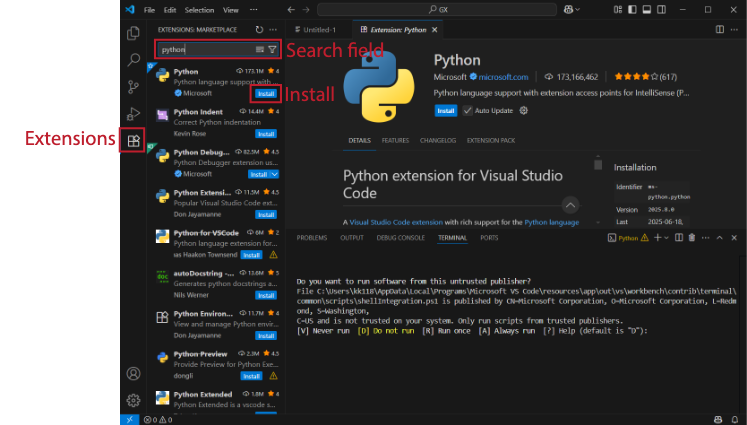Open the PROBLEMS panel tab
The height and width of the screenshot is (425, 747).
(x=312, y=238)
